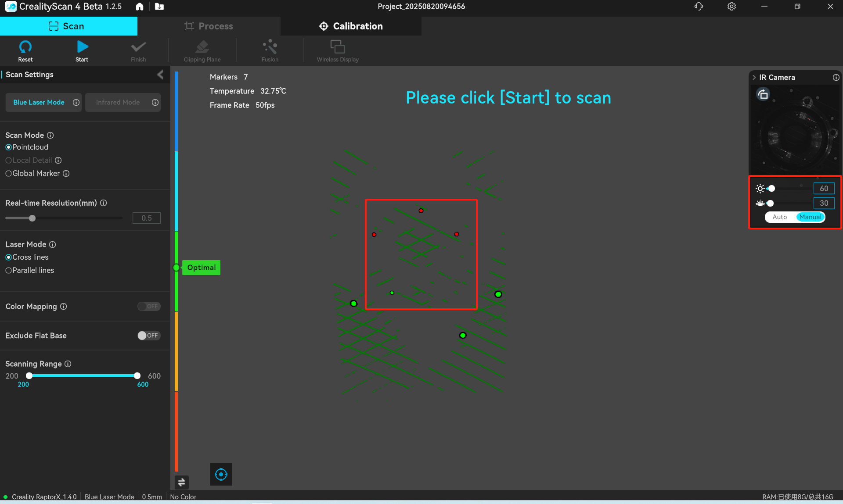Expand the IR Camera panel chevron
This screenshot has width=843, height=504.
coord(754,77)
